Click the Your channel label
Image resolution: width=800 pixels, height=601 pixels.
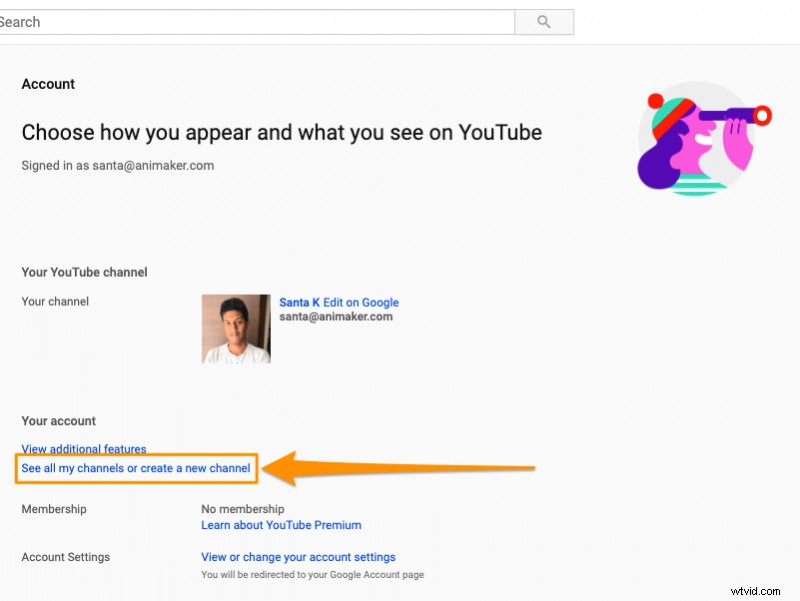[55, 301]
